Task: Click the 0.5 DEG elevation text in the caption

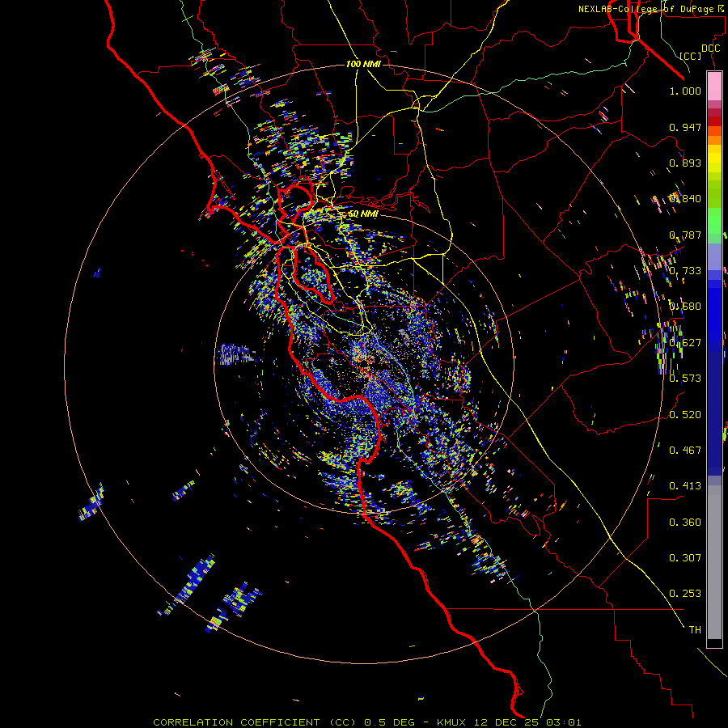Action: point(391,722)
